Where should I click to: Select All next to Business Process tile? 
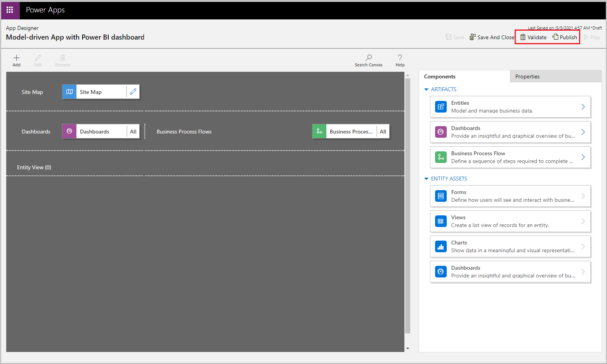[383, 132]
